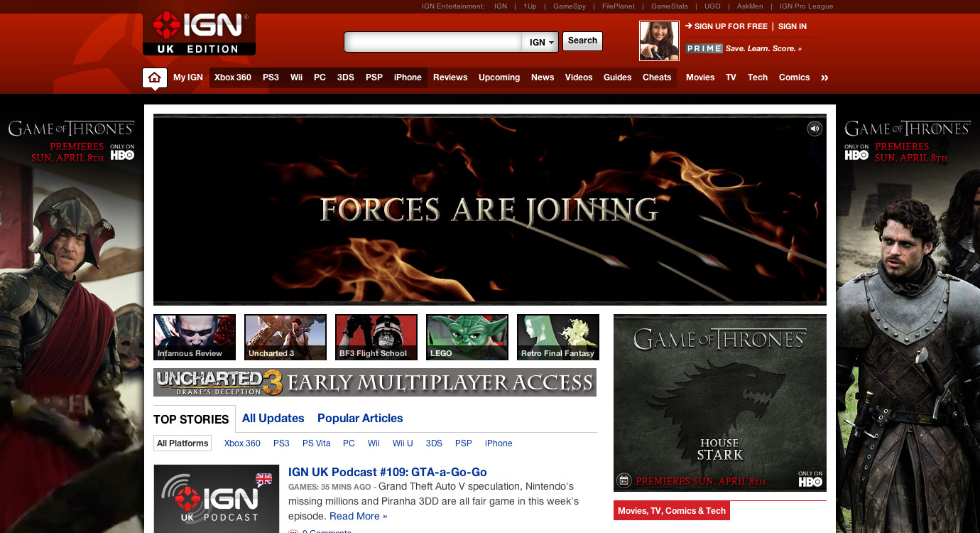This screenshot has width=980, height=533.
Task: Filter top stories by 3DS
Action: (434, 443)
